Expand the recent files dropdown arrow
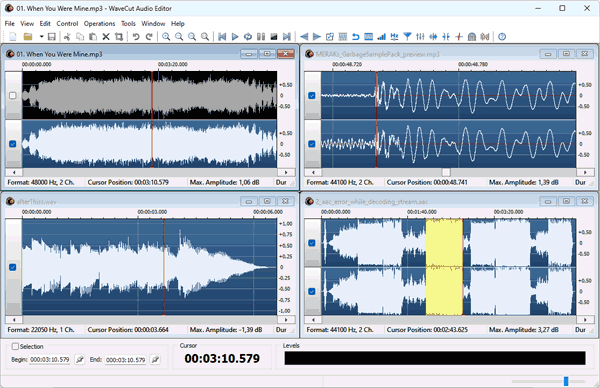The height and width of the screenshot is (388, 600). pos(41,37)
